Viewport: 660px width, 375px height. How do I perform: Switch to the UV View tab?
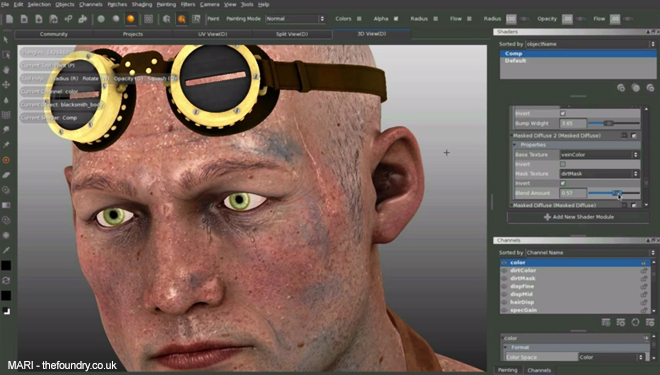(x=213, y=34)
